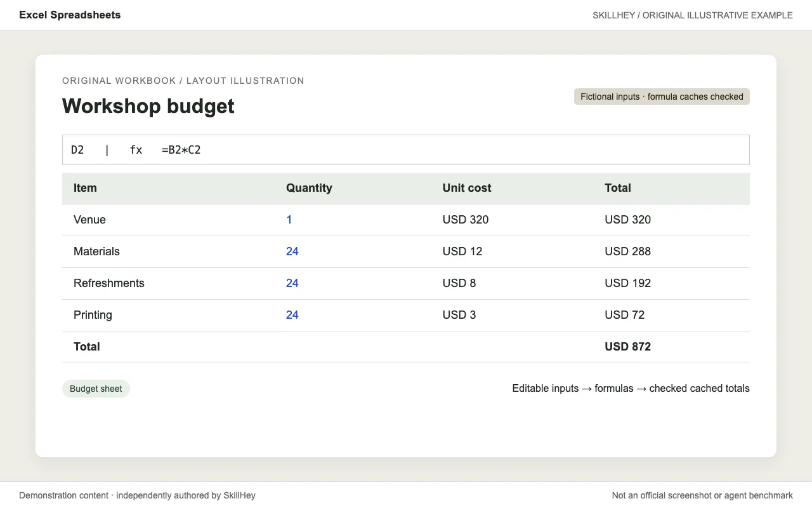Image resolution: width=812 pixels, height=508 pixels.
Task: Select the Printing cell
Action: coord(93,315)
